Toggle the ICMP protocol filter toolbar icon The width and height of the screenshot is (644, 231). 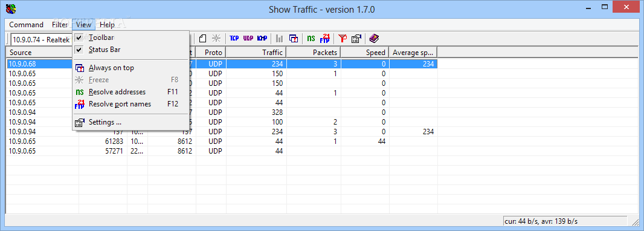point(262,39)
